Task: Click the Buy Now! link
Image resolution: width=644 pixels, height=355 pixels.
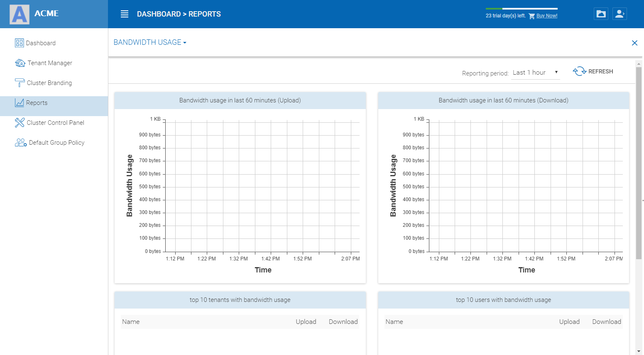Action: coord(547,16)
